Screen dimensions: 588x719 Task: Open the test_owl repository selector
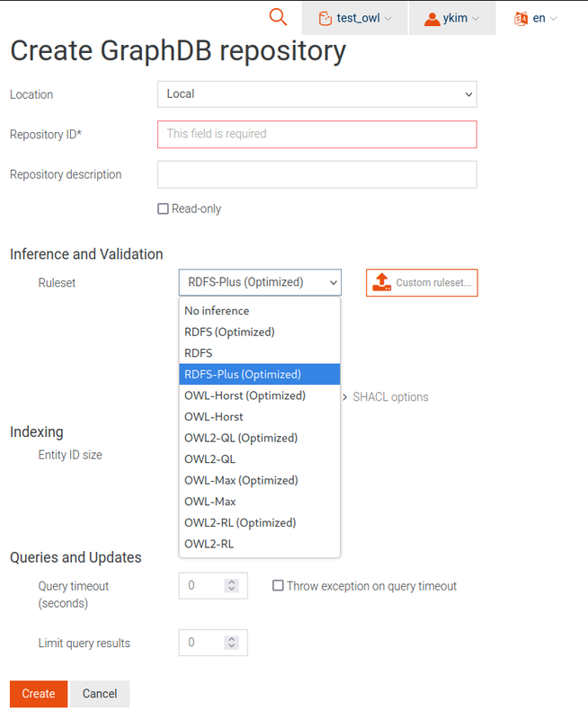coord(355,18)
